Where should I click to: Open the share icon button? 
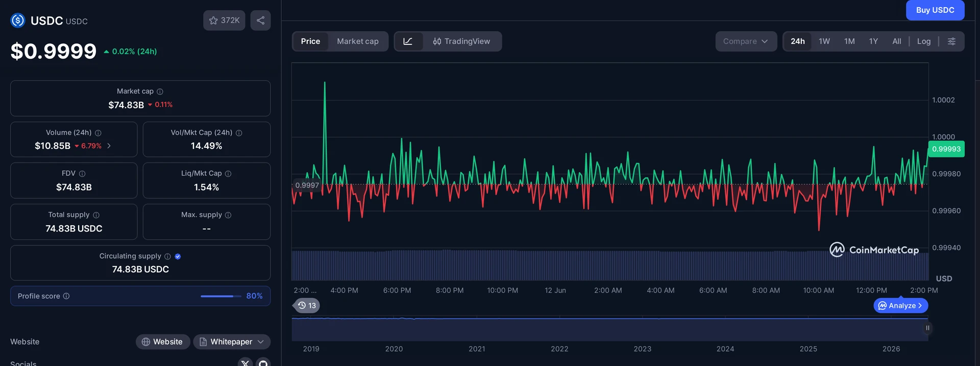(260, 20)
